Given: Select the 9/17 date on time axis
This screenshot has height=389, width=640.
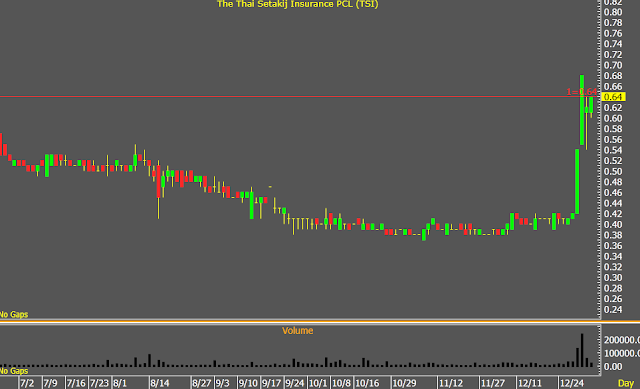Looking at the screenshot, I should click(271, 384).
